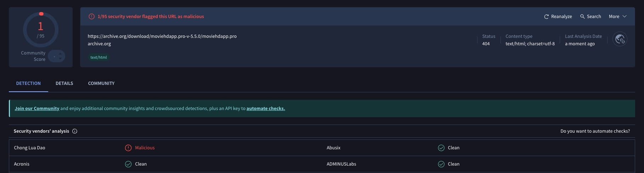The height and width of the screenshot is (173, 644).
Task: Click the Search button label
Action: click(x=594, y=17)
